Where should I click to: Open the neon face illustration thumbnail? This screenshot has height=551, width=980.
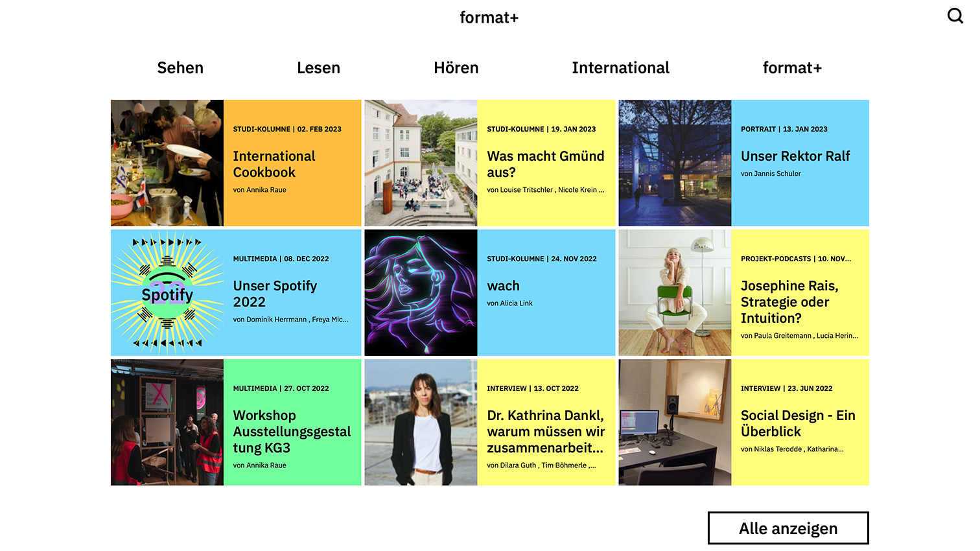click(x=421, y=292)
